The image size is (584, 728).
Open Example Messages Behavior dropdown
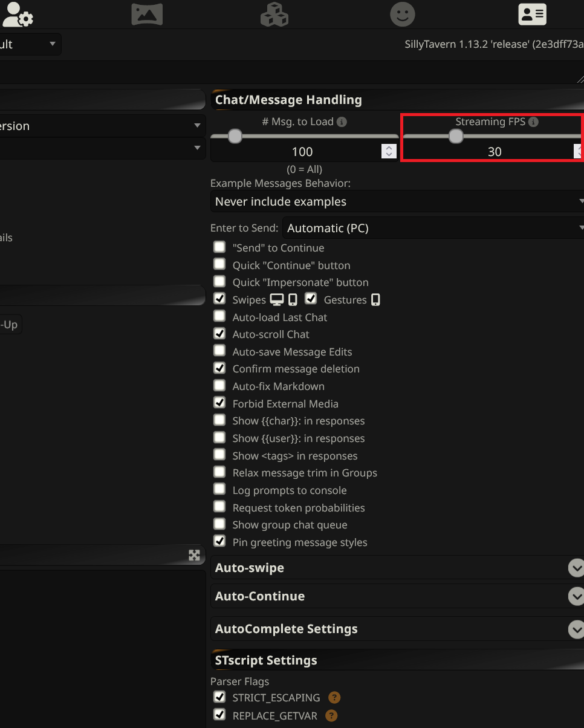tap(397, 201)
